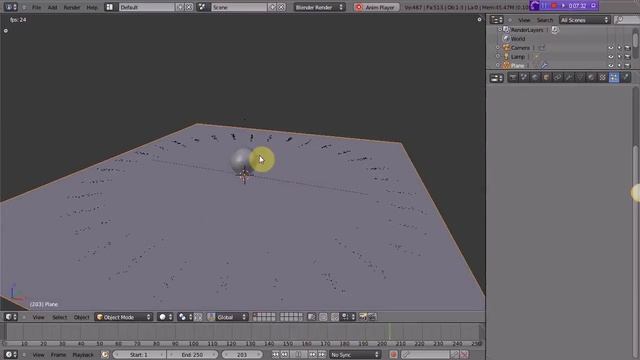Image resolution: width=640 pixels, height=360 pixels.
Task: Open the Search menu in outliner header
Action: coord(544,20)
